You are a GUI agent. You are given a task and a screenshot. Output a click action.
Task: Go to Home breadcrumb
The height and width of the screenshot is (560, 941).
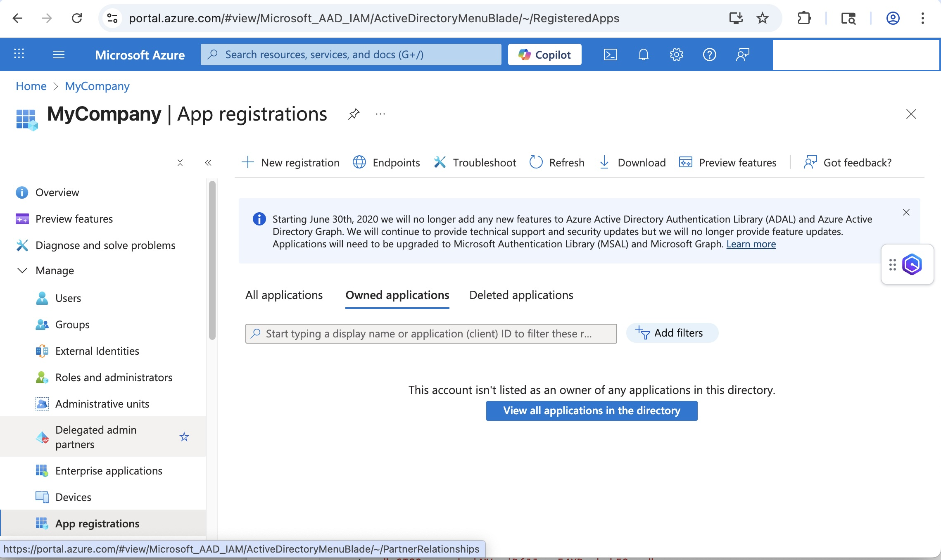31,86
